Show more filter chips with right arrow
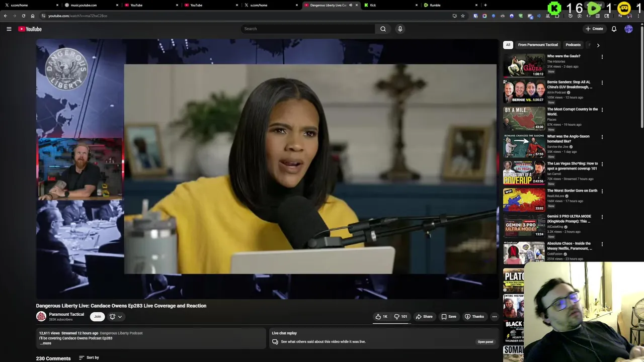Image resolution: width=644 pixels, height=362 pixels. [x=598, y=45]
